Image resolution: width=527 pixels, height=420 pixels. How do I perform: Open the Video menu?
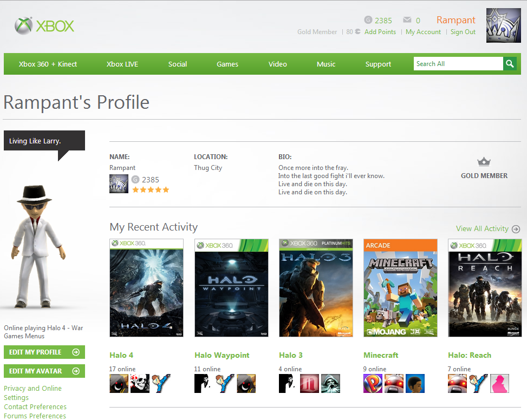[x=278, y=64]
